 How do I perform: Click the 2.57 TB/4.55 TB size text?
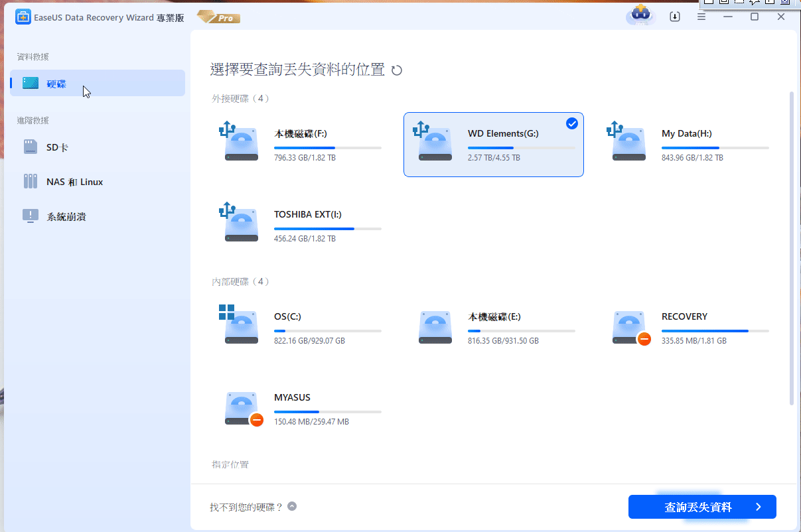494,158
